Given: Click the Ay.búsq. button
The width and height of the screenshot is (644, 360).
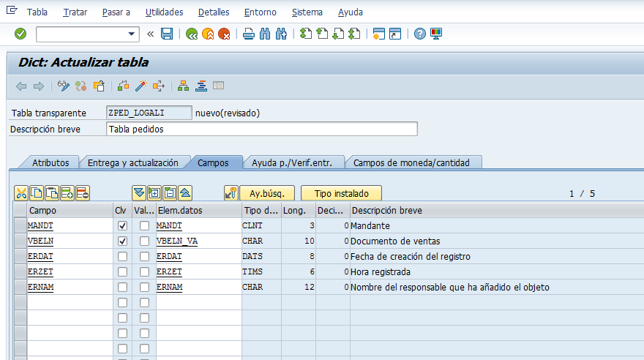Looking at the screenshot, I should (x=267, y=193).
